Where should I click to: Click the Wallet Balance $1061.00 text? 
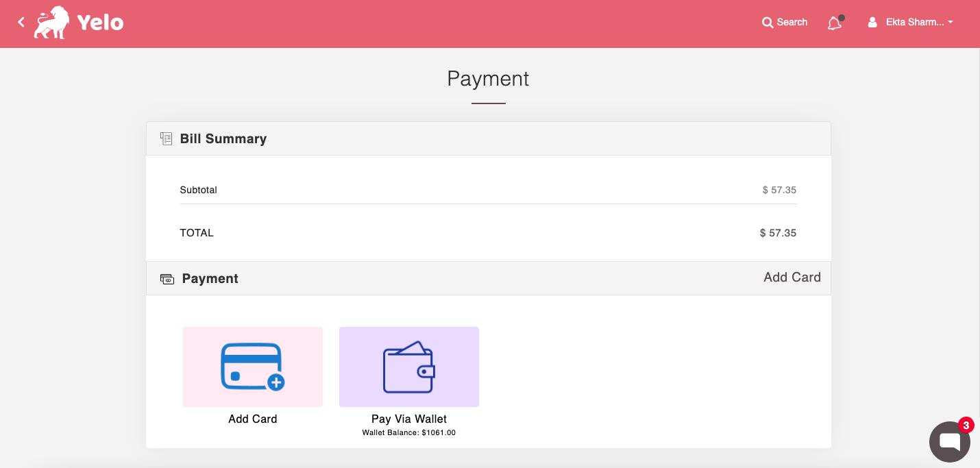[x=409, y=433]
